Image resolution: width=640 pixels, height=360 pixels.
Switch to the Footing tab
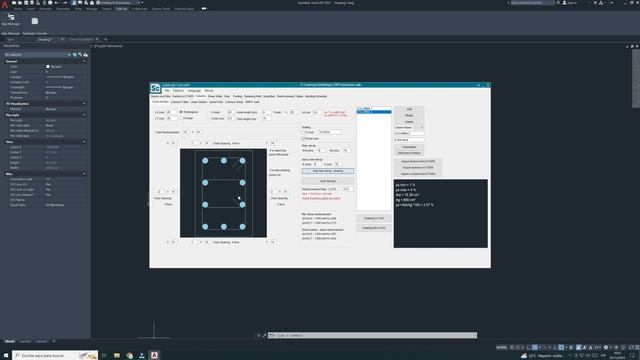238,96
